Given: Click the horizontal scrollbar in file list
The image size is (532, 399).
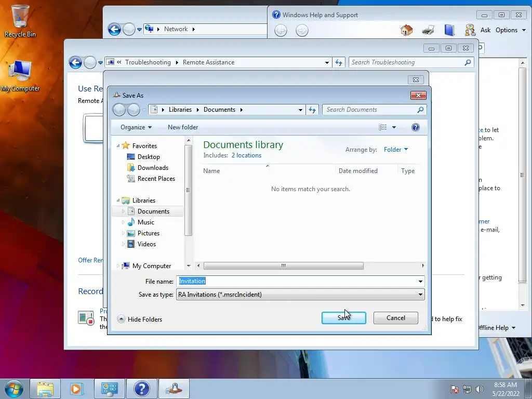Looking at the screenshot, I should 283,265.
